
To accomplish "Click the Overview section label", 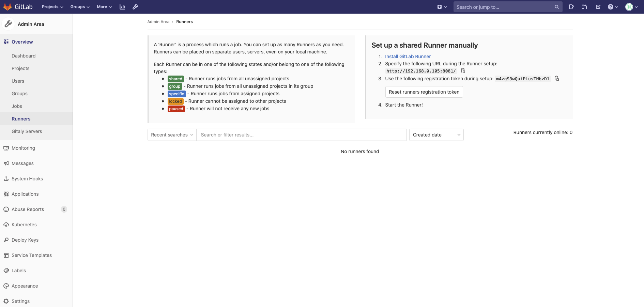I will [22, 42].
